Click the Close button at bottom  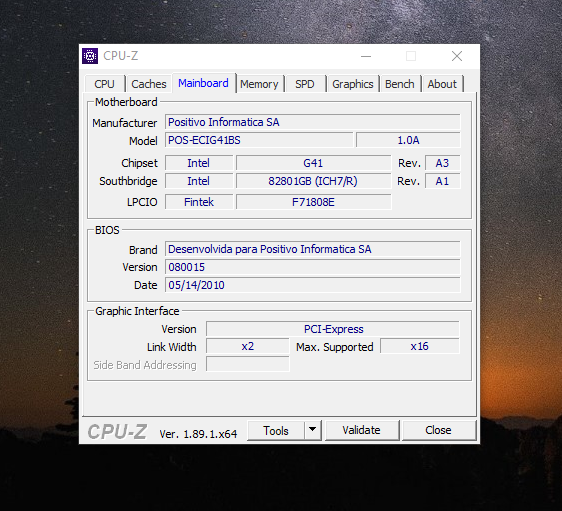tap(438, 430)
